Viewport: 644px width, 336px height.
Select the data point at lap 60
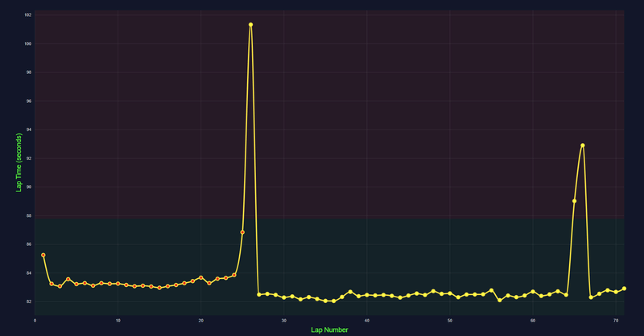[533, 292]
